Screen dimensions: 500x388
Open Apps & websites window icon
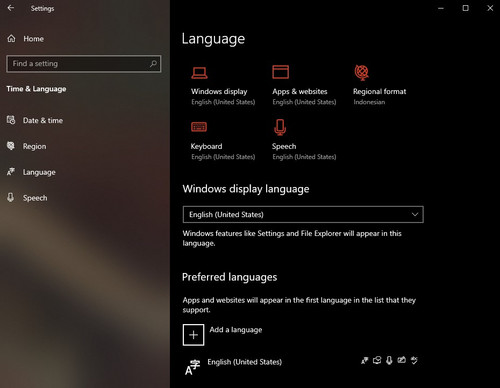[280, 72]
